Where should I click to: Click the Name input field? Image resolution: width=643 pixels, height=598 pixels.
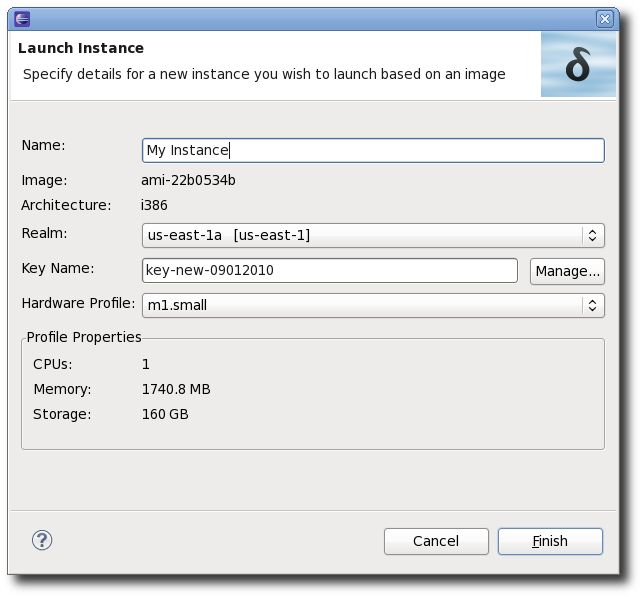(373, 151)
